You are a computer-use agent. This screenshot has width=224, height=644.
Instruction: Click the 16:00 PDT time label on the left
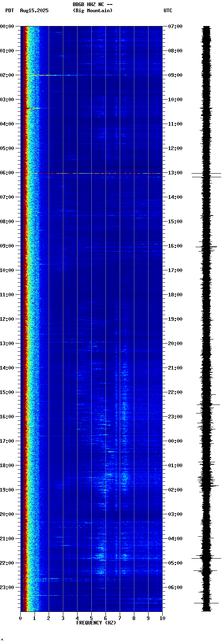pyautogui.click(x=7, y=417)
